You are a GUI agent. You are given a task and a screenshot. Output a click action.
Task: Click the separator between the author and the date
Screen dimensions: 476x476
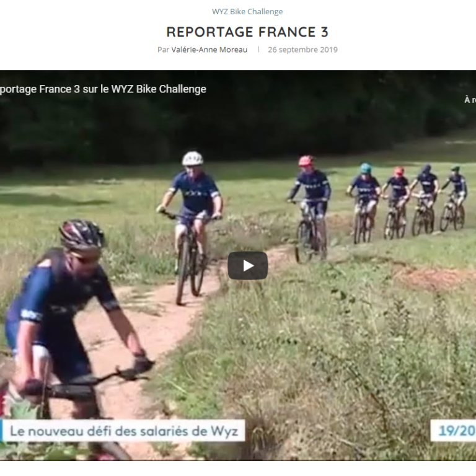point(258,50)
